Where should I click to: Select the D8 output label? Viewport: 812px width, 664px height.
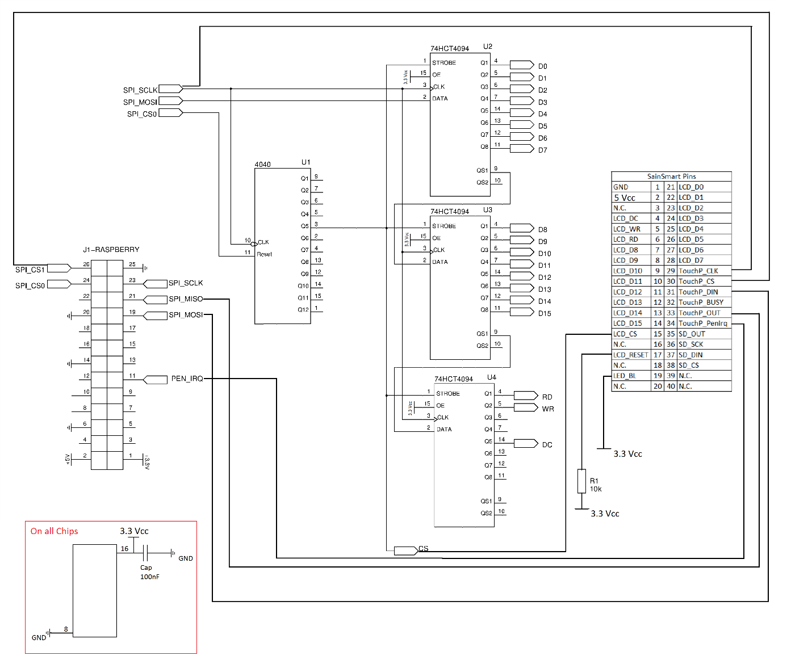tap(542, 230)
